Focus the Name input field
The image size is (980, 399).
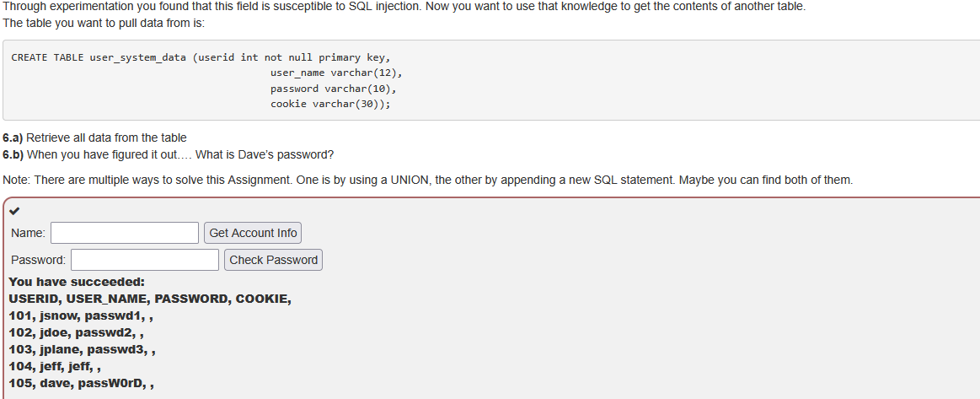pos(125,233)
